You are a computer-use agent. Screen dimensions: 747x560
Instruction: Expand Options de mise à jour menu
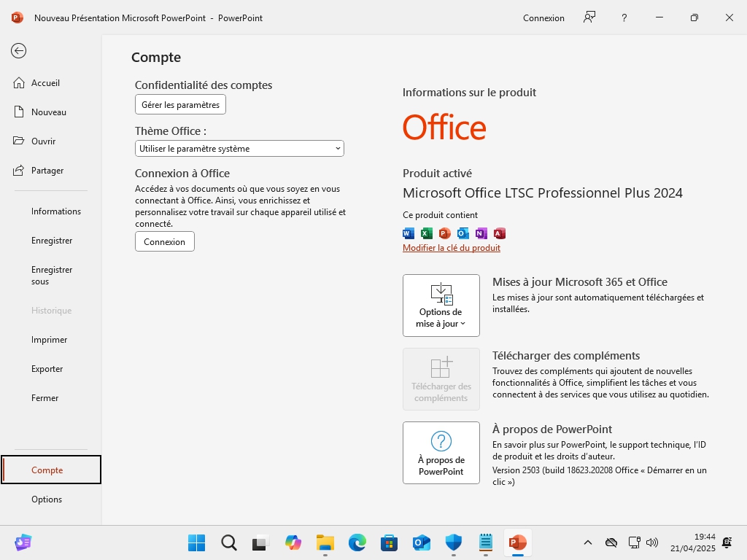[x=441, y=306]
